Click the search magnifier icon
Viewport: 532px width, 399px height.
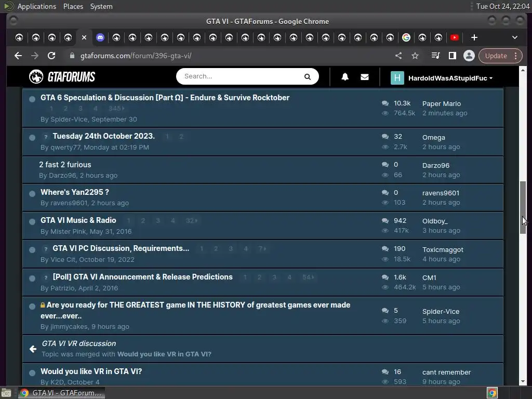[x=308, y=77]
